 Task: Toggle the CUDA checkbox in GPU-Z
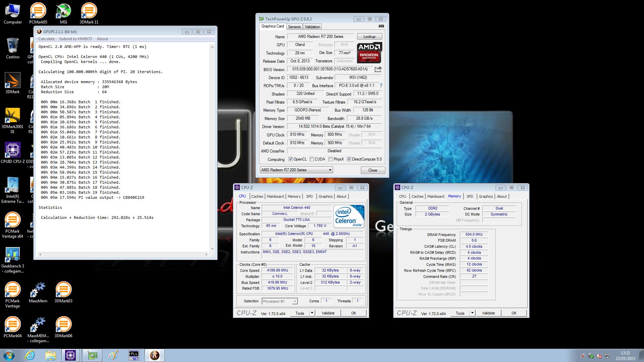pyautogui.click(x=312, y=159)
